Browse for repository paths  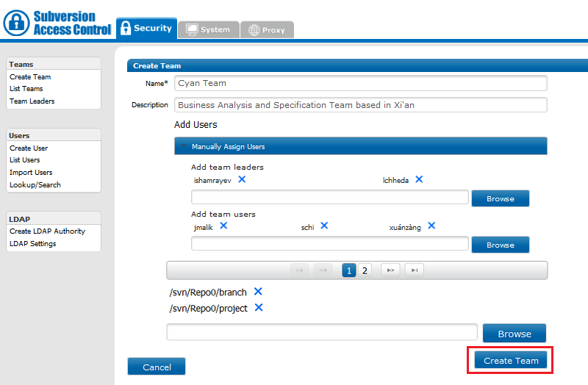point(514,334)
